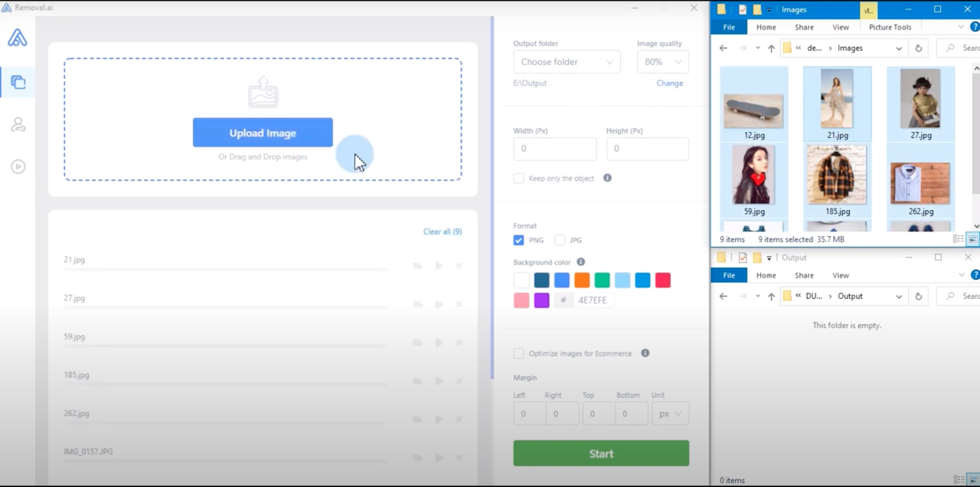This screenshot has width=980, height=487.
Task: Click the Removal.ai home icon top-left
Action: coord(17,37)
